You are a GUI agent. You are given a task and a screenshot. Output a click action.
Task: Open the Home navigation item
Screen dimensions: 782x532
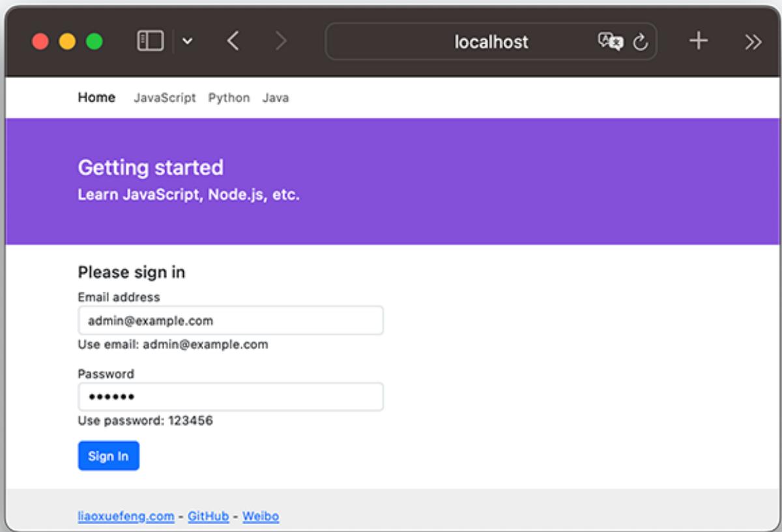coord(96,98)
